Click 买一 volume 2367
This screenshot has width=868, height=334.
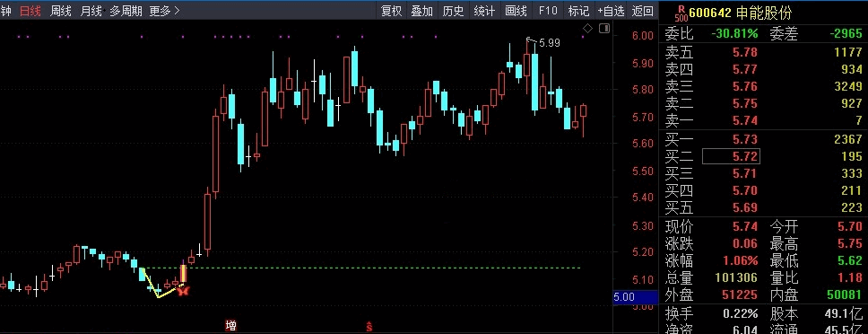point(848,139)
